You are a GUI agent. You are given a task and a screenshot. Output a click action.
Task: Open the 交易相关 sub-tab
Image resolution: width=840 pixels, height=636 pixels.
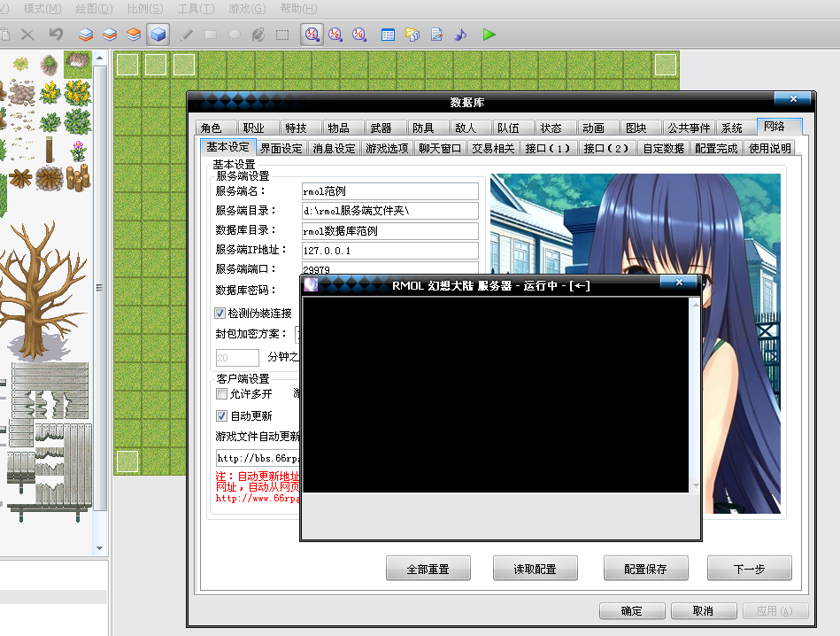[x=493, y=149]
